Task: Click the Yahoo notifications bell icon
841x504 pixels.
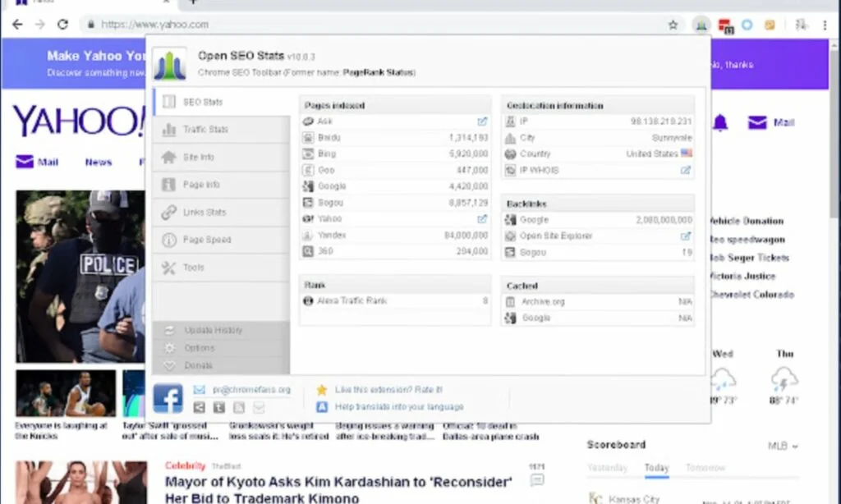Action: 720,123
